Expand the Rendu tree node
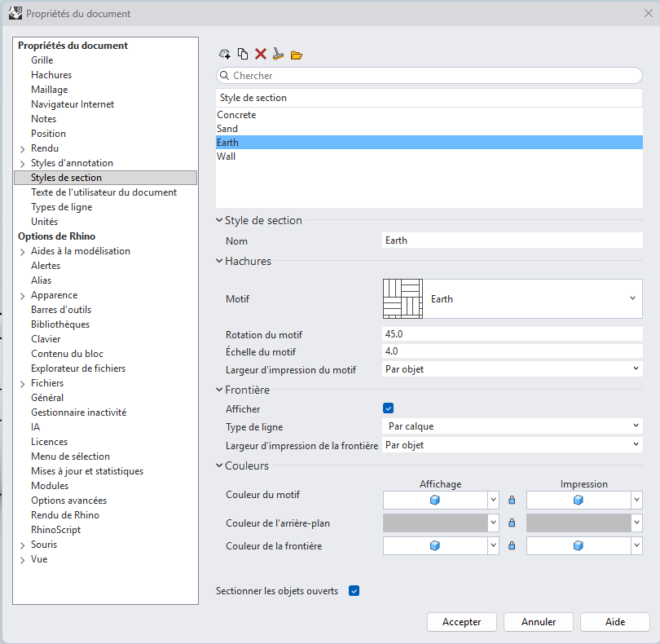 [23, 149]
